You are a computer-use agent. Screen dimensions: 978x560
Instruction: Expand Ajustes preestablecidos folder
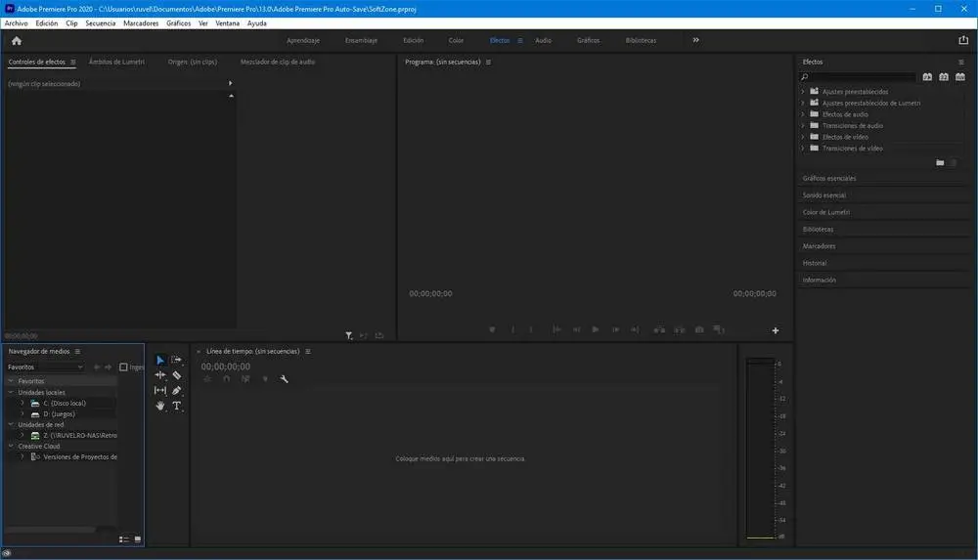pos(803,92)
